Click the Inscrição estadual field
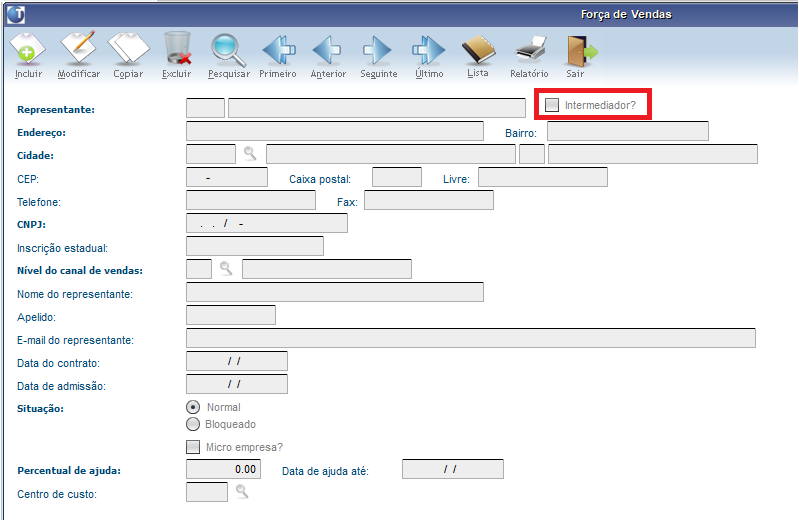 click(x=255, y=246)
